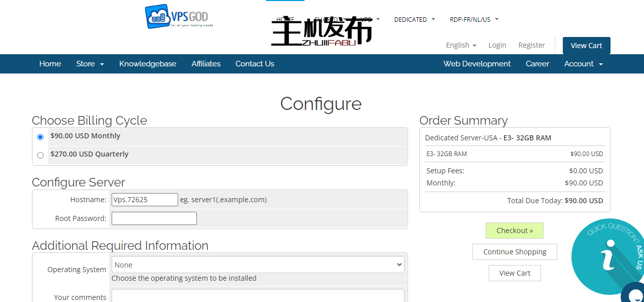Viewport: 644px width, 302px height.
Task: Focus the Hostname text field
Action: (145, 200)
